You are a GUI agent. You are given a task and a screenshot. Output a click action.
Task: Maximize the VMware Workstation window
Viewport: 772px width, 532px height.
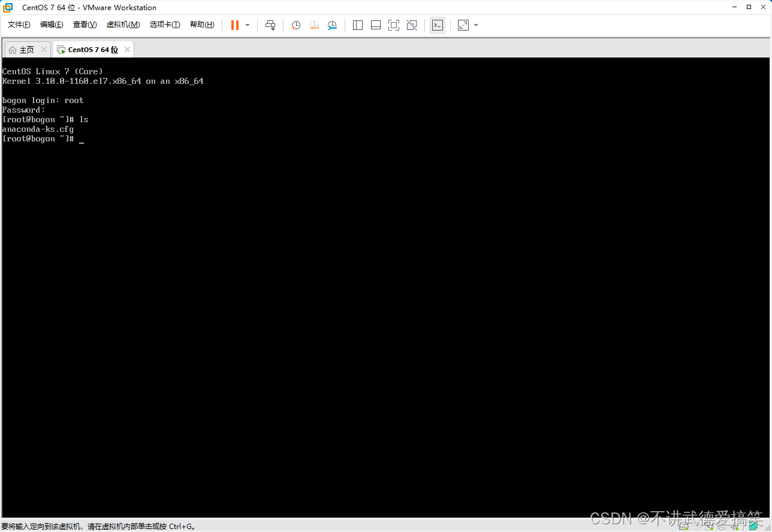click(x=749, y=7)
